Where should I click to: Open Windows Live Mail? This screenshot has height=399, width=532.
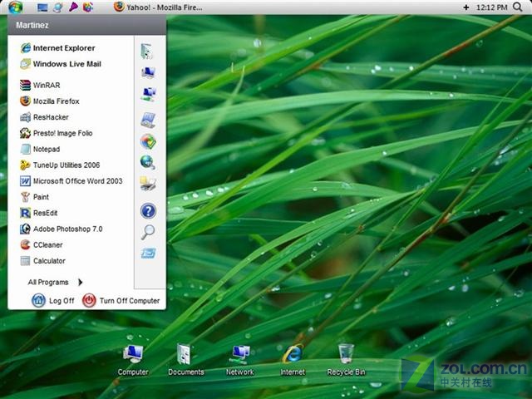click(61, 64)
